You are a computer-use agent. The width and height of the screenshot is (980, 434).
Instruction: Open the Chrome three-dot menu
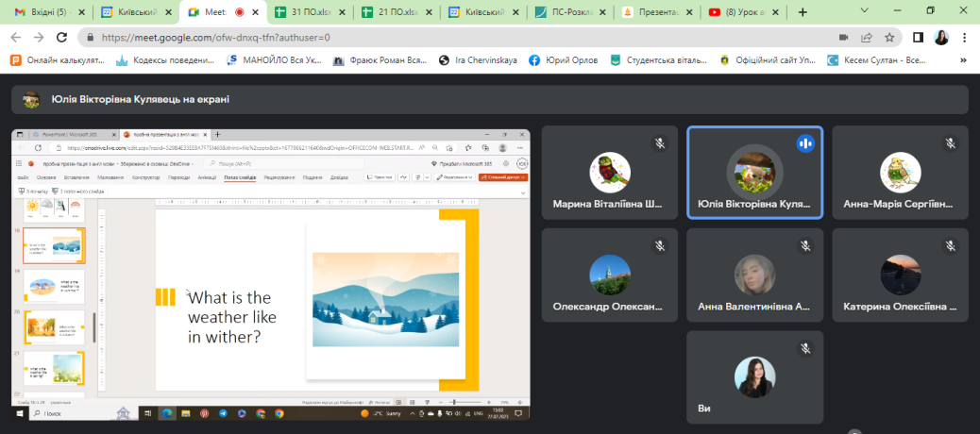pos(965,38)
